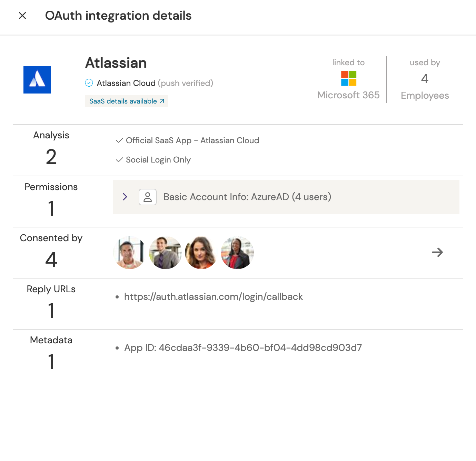Open the first consenting user's avatar
The height and width of the screenshot is (461, 476).
click(x=130, y=253)
